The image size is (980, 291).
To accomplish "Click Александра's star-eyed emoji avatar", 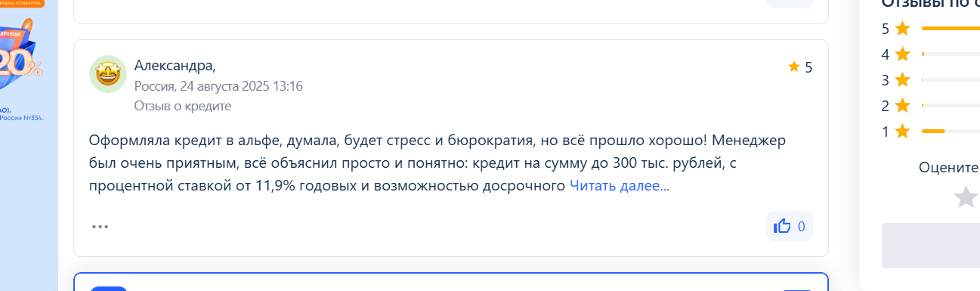I will tap(108, 74).
